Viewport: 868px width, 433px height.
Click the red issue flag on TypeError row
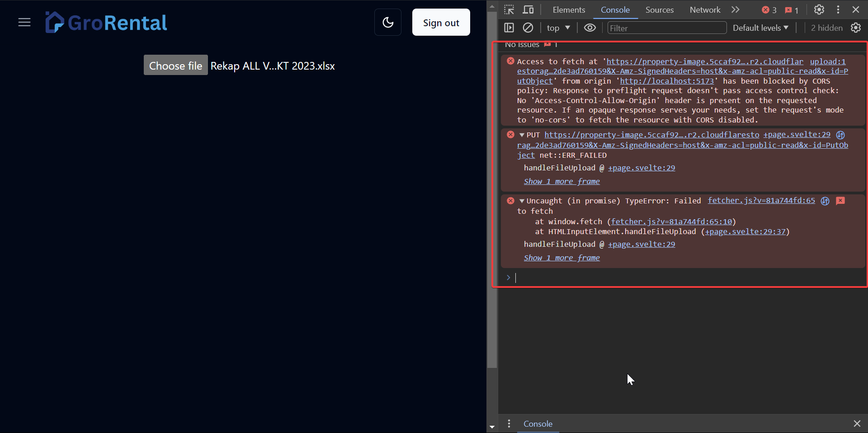coord(840,201)
